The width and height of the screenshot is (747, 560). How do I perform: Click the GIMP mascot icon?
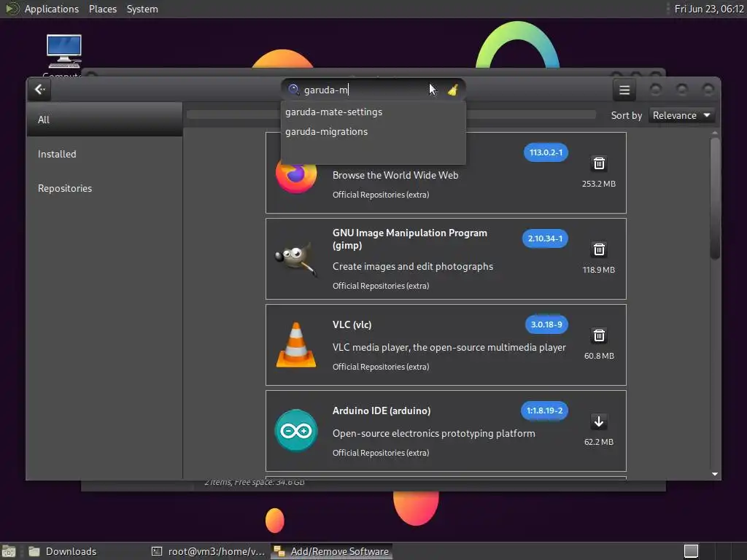pyautogui.click(x=296, y=259)
